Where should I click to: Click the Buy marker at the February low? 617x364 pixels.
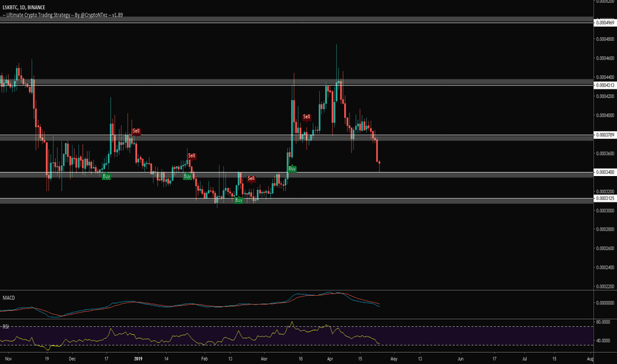tap(238, 201)
